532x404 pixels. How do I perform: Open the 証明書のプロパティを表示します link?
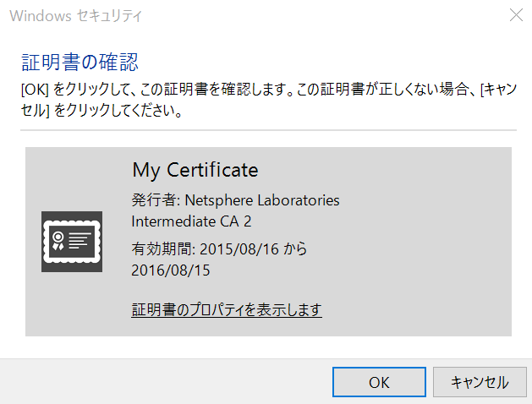tap(227, 310)
